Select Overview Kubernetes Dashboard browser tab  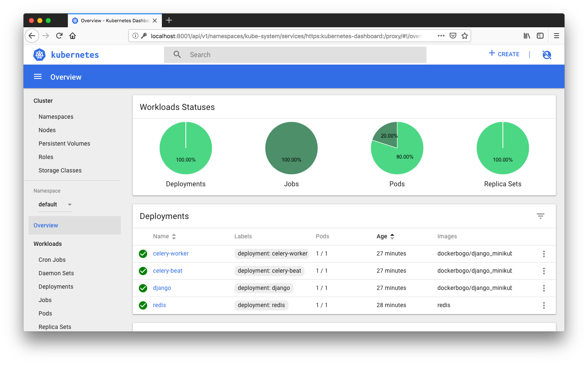pos(114,21)
